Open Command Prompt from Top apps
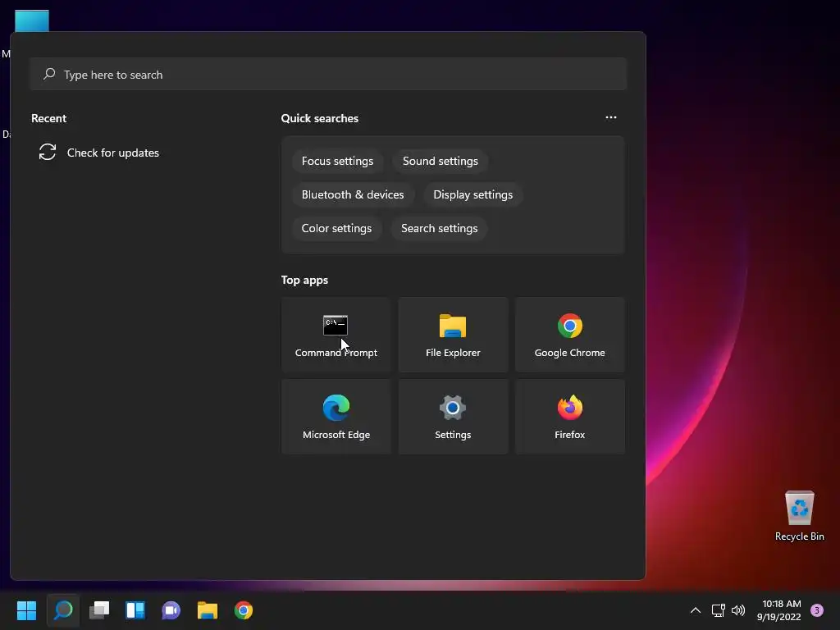This screenshot has height=630, width=840. pyautogui.click(x=336, y=335)
